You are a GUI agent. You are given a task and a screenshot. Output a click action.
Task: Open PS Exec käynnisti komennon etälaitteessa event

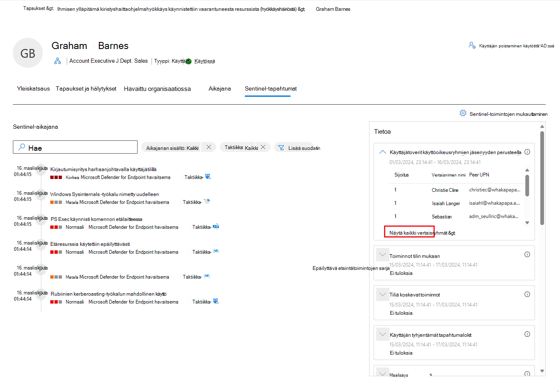coord(96,219)
